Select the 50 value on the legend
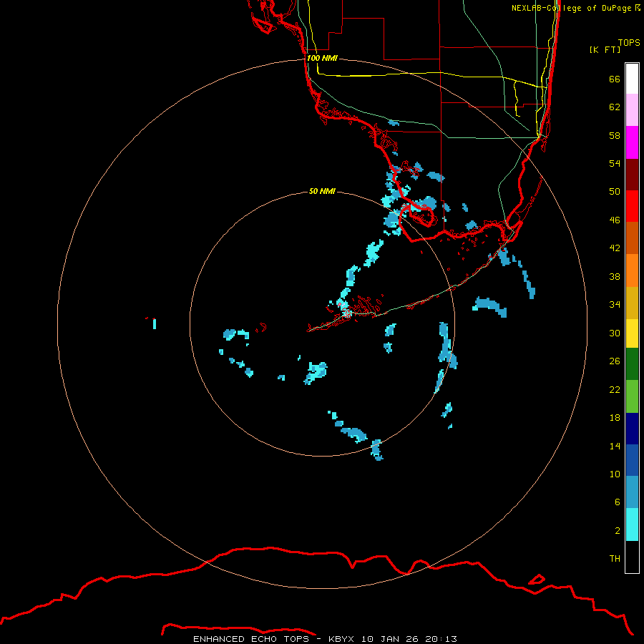Image resolution: width=644 pixels, height=644 pixels. click(x=615, y=191)
